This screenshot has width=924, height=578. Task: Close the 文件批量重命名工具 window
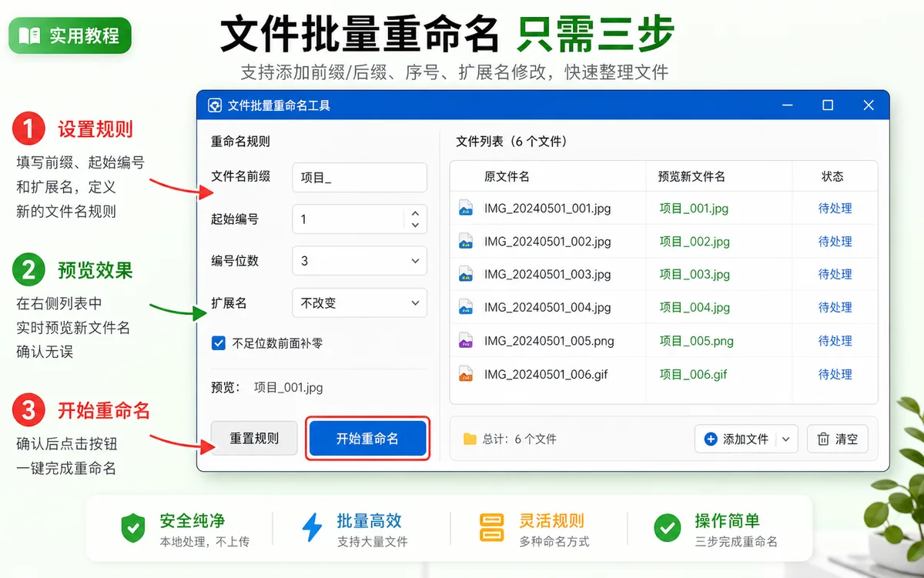869,105
